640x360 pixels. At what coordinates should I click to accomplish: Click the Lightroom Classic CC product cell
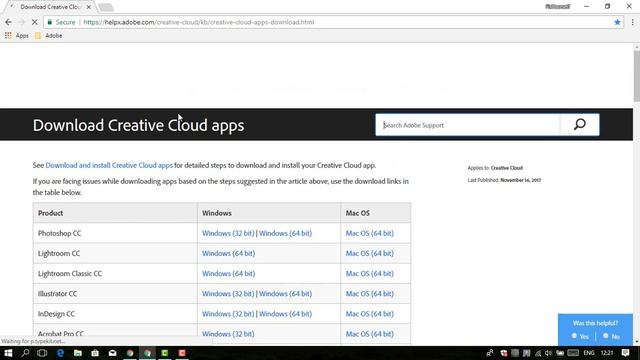(x=115, y=273)
